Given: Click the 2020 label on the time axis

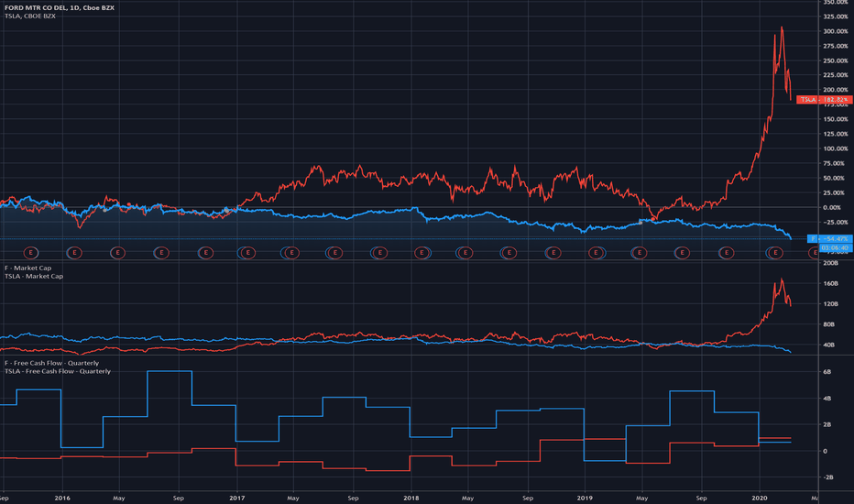Looking at the screenshot, I should (760, 498).
